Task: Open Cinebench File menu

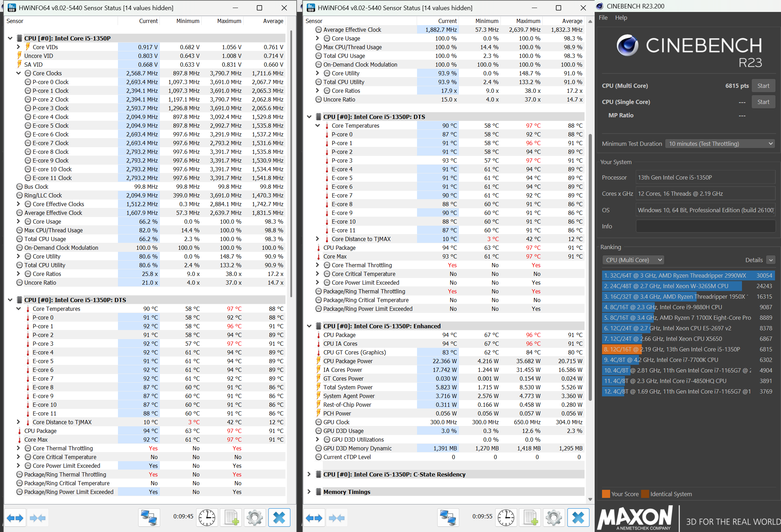Action: tap(603, 17)
